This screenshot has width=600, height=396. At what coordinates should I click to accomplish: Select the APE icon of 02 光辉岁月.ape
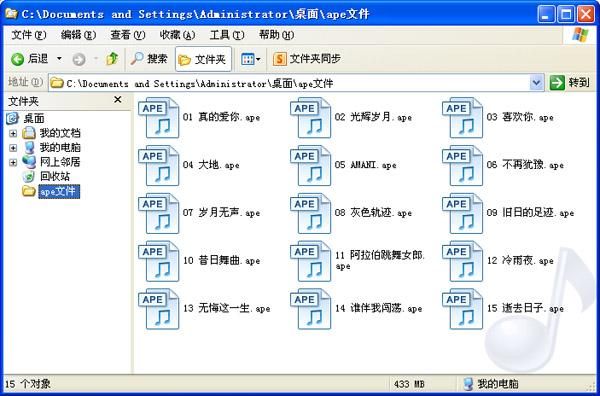(310, 117)
